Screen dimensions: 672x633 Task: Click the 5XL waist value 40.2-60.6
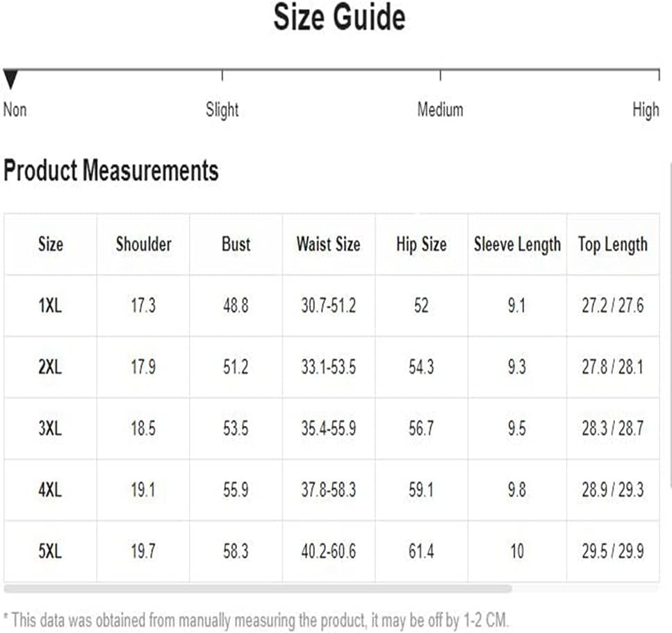click(x=328, y=551)
